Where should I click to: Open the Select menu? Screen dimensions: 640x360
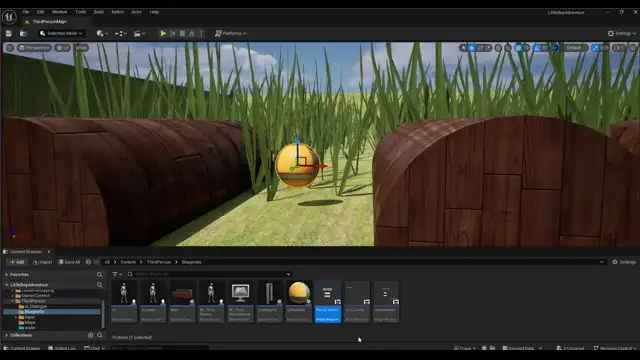click(x=118, y=12)
